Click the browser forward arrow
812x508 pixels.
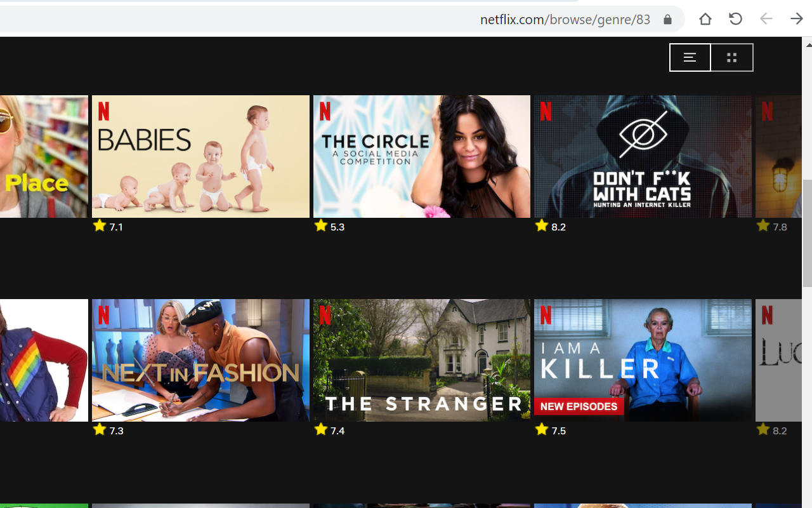pos(796,19)
